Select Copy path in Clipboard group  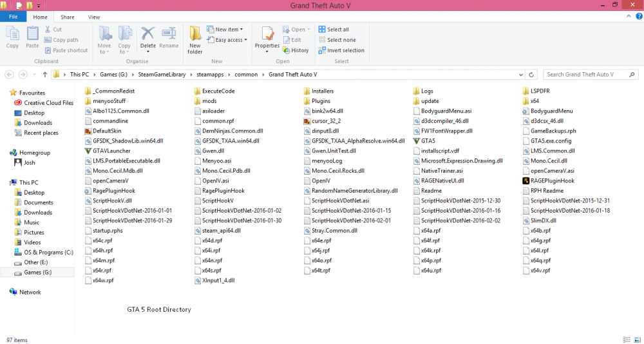click(61, 40)
